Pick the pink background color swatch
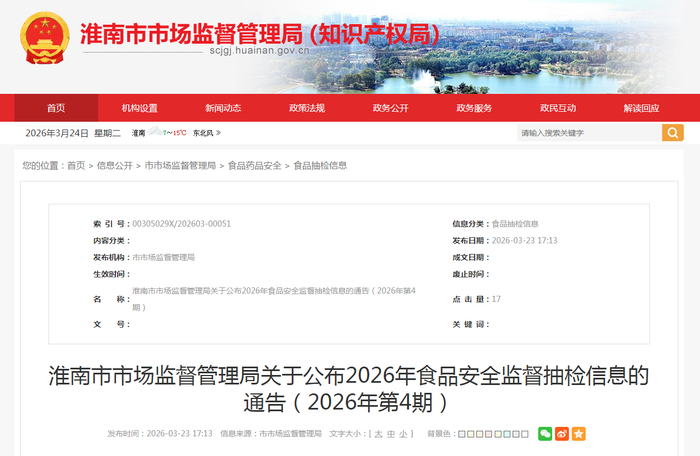The image size is (700, 456). [x=488, y=434]
